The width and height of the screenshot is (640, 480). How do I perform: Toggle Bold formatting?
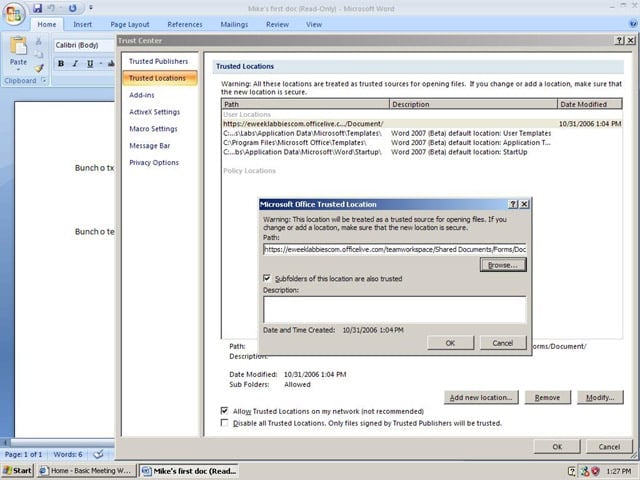click(61, 63)
